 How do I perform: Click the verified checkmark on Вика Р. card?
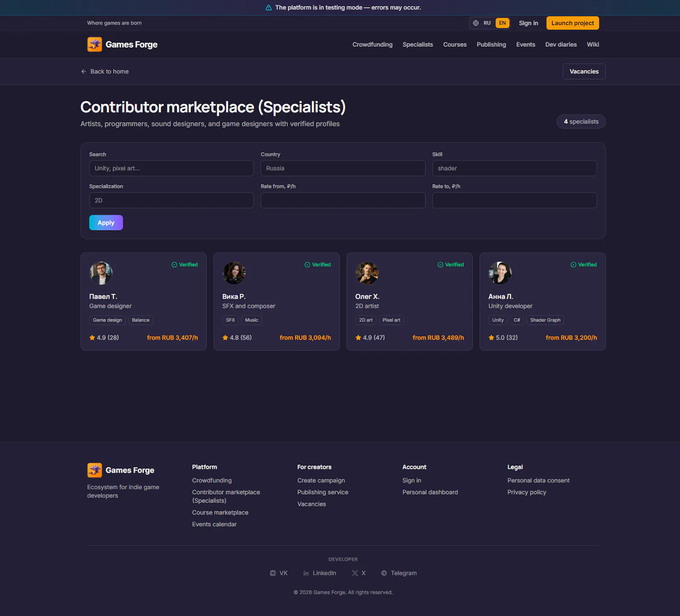point(307,265)
